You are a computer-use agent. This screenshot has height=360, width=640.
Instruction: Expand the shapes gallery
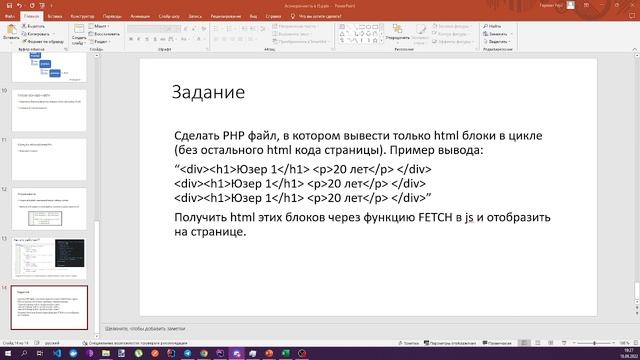click(382, 41)
